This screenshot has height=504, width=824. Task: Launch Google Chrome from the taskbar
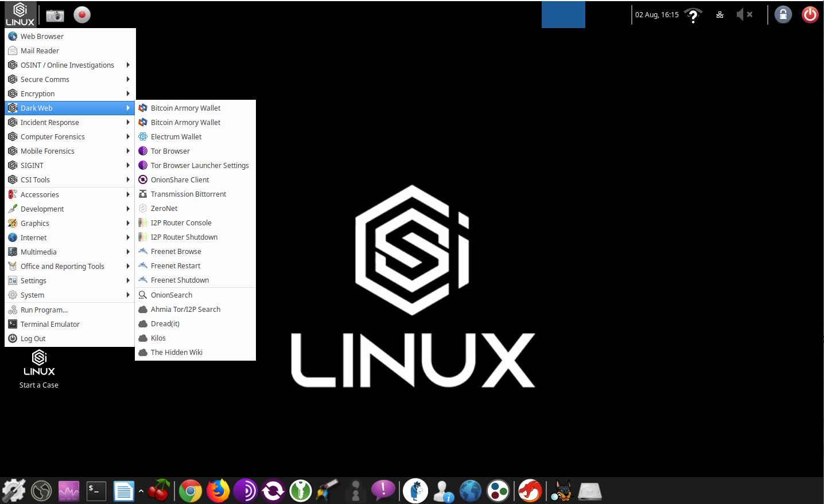(x=191, y=491)
